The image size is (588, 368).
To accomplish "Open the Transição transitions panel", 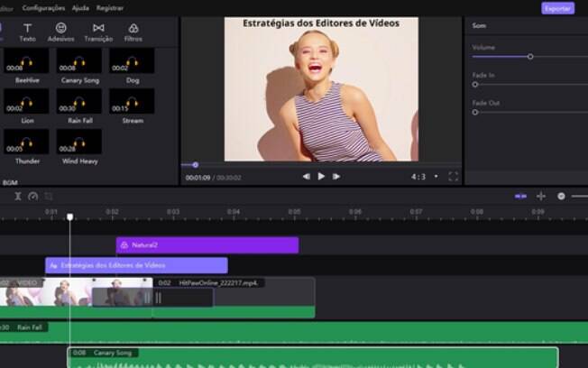I will 98,32.
